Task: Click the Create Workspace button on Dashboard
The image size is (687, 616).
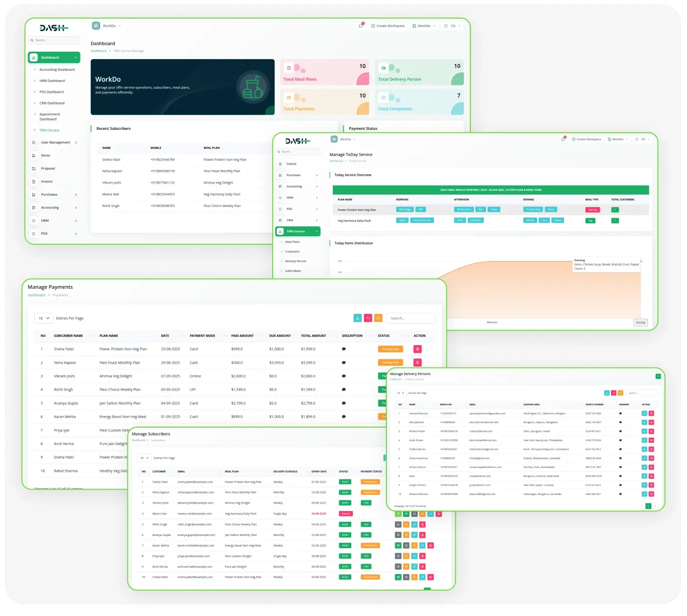Action: [388, 26]
